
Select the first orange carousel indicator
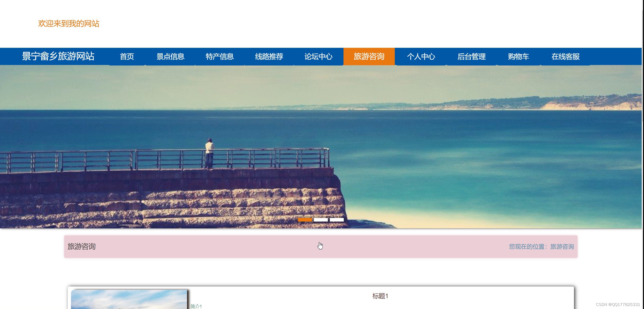(x=304, y=220)
